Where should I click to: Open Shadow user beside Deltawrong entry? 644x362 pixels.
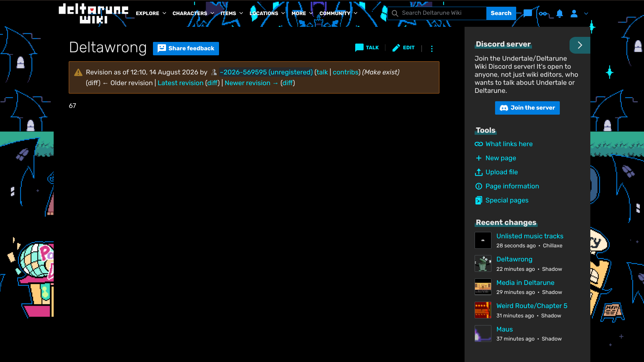552,269
